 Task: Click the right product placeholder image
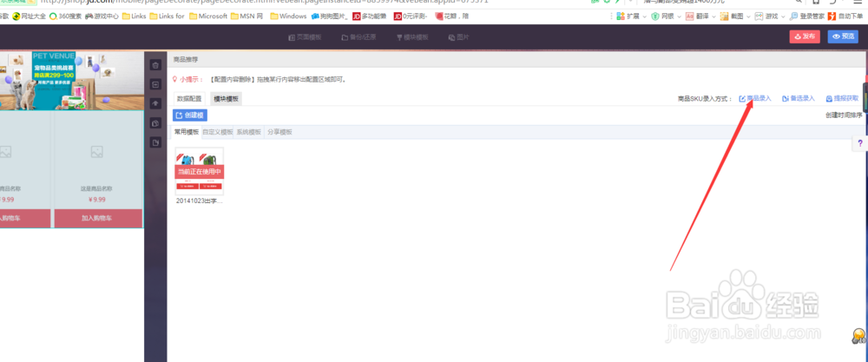[97, 151]
